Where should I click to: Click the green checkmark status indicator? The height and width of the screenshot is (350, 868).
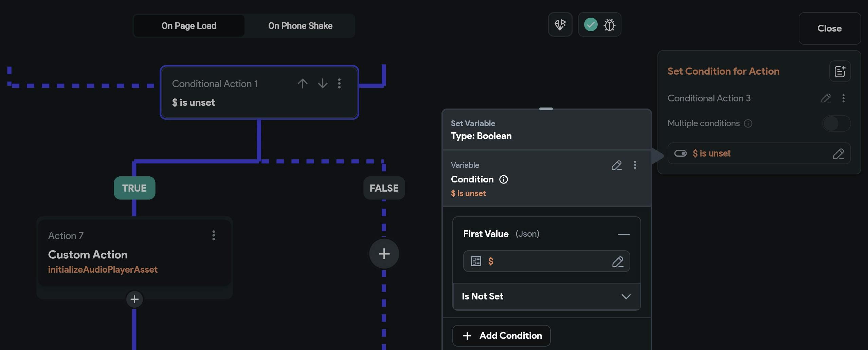click(x=591, y=25)
